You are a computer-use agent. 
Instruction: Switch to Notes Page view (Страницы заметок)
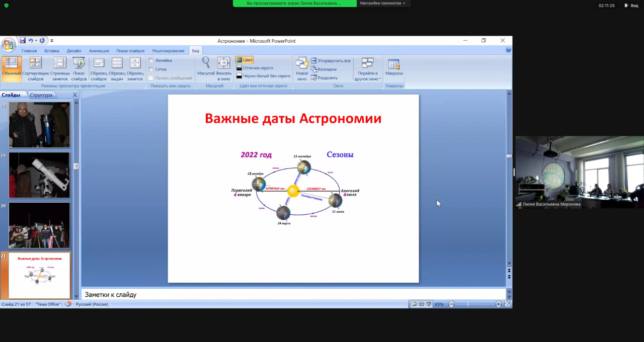pos(60,68)
